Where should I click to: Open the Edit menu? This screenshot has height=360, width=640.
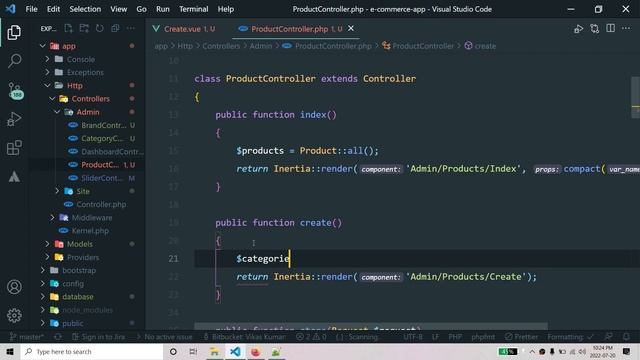[x=53, y=9]
